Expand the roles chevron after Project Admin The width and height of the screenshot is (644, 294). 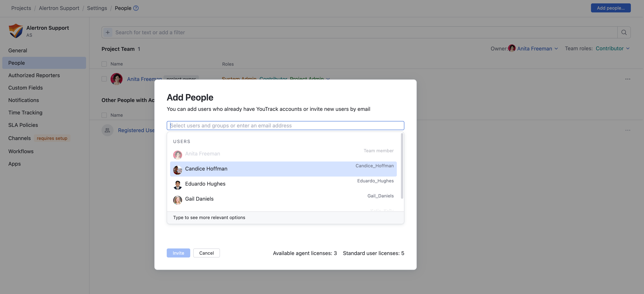pyautogui.click(x=328, y=79)
